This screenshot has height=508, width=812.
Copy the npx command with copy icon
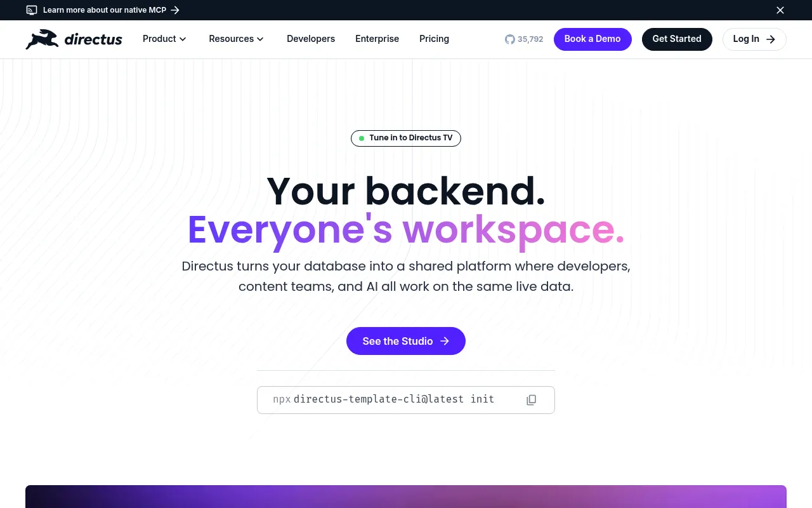[x=532, y=400]
